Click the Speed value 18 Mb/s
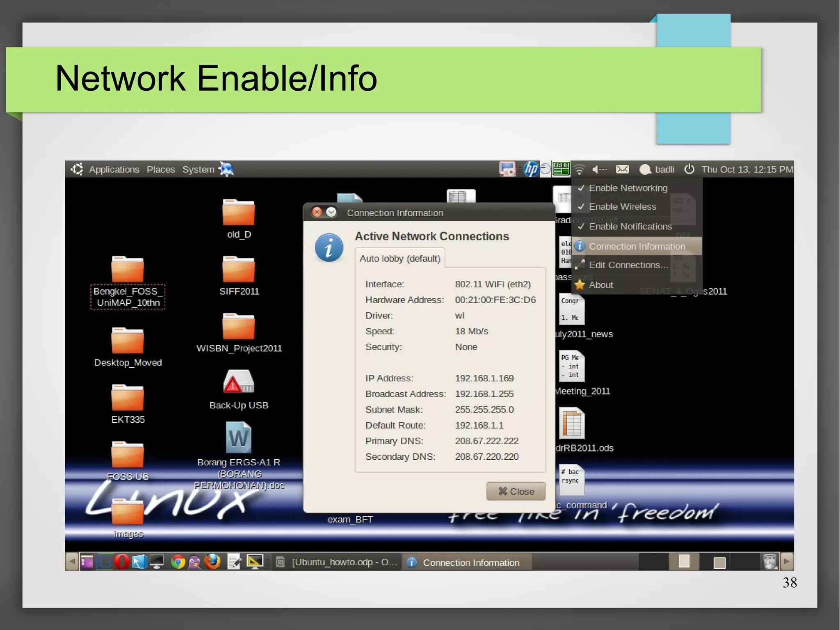 pos(471,331)
